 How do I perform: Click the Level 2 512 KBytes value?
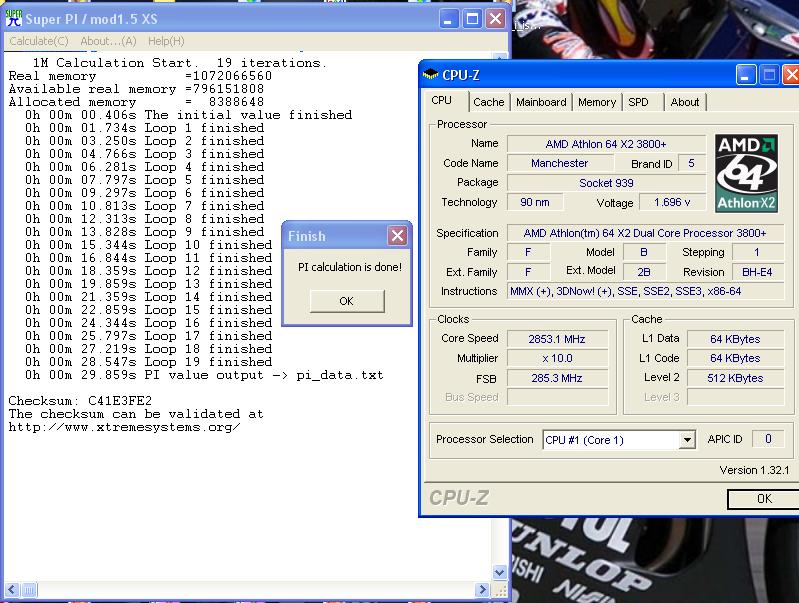click(735, 378)
